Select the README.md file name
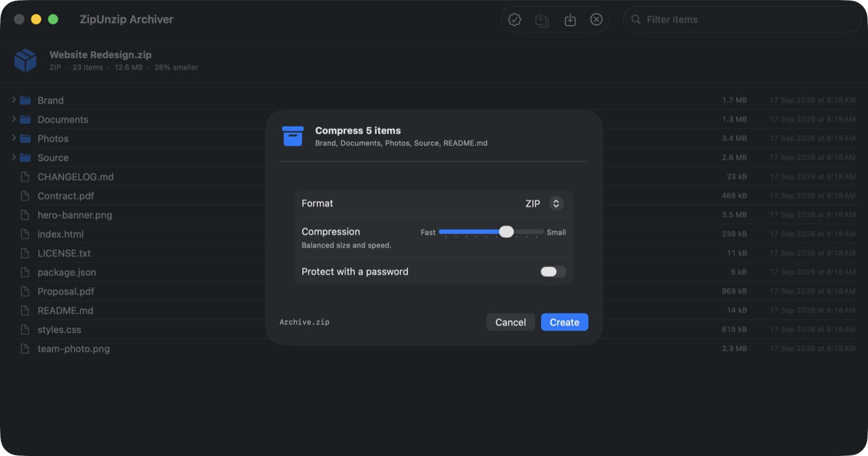 click(x=65, y=311)
